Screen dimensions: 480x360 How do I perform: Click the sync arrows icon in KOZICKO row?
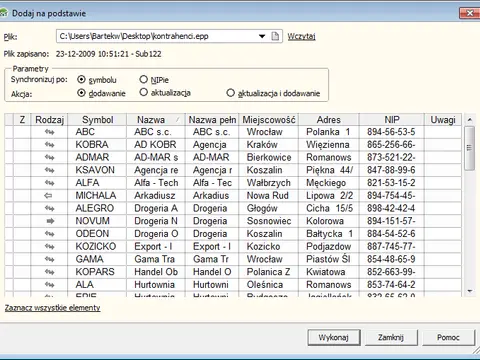point(49,246)
